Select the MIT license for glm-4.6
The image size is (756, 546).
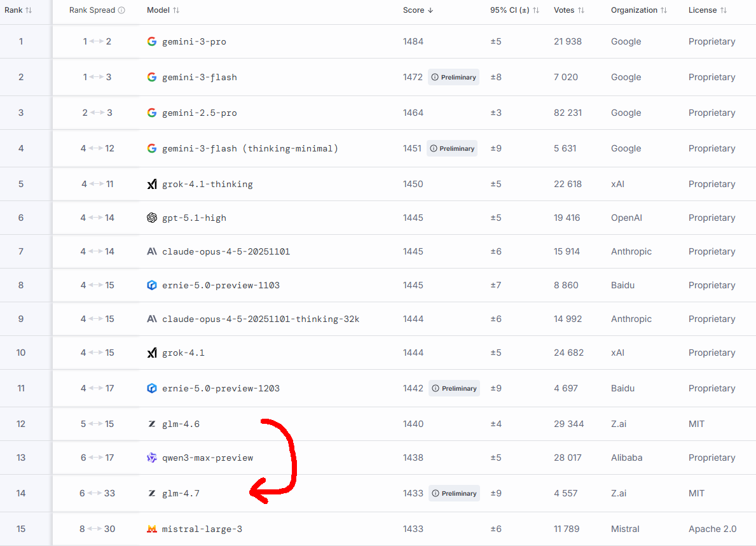(697, 424)
